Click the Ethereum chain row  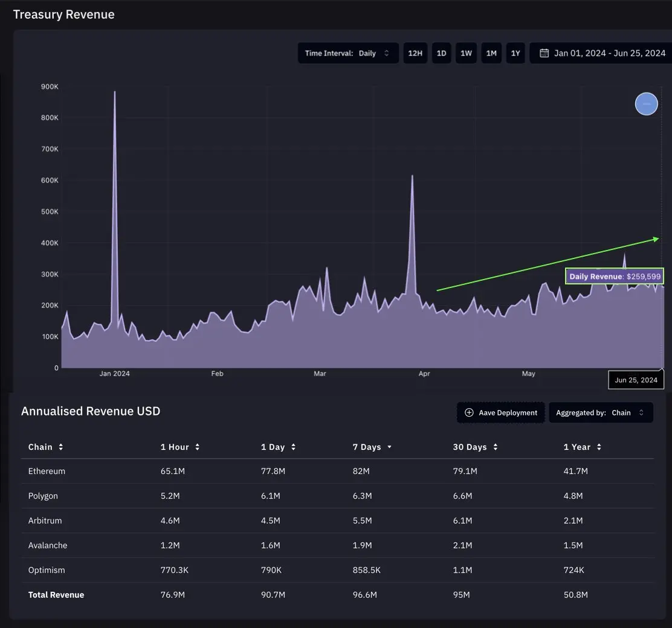[x=47, y=471]
